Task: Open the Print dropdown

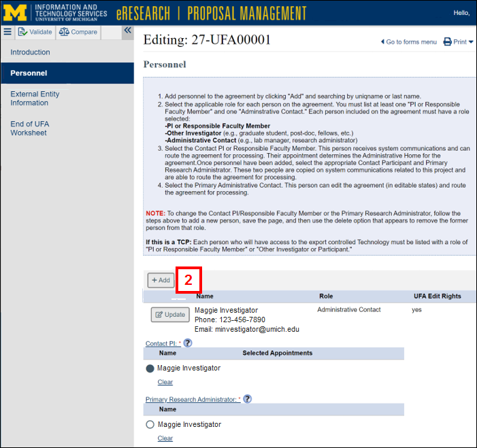Action: click(458, 41)
